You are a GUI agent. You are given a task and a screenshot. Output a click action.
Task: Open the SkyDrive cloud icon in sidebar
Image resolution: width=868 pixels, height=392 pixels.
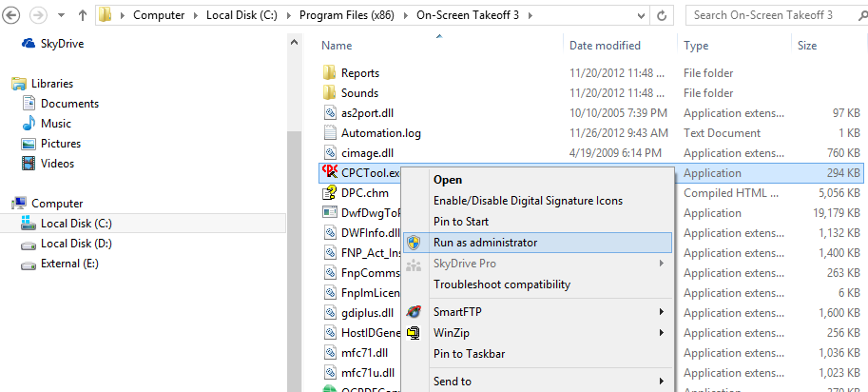(x=29, y=43)
